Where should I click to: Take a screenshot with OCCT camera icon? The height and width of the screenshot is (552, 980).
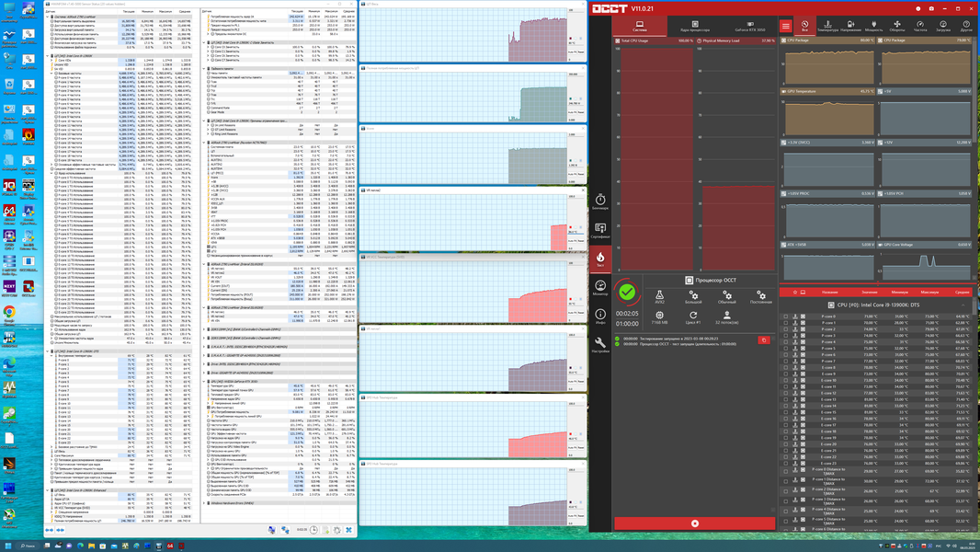click(931, 9)
